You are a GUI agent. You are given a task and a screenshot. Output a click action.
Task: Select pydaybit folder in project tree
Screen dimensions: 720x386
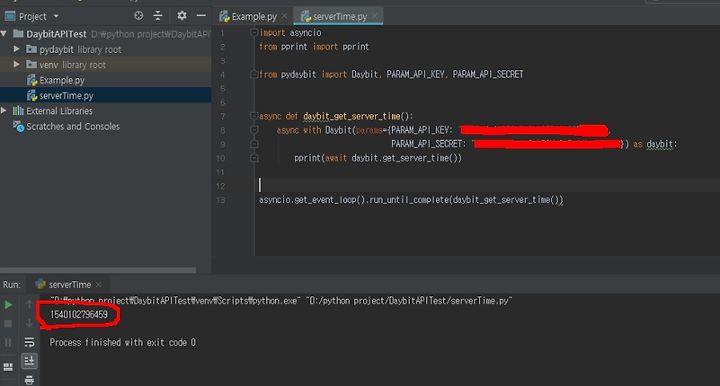pyautogui.click(x=56, y=50)
